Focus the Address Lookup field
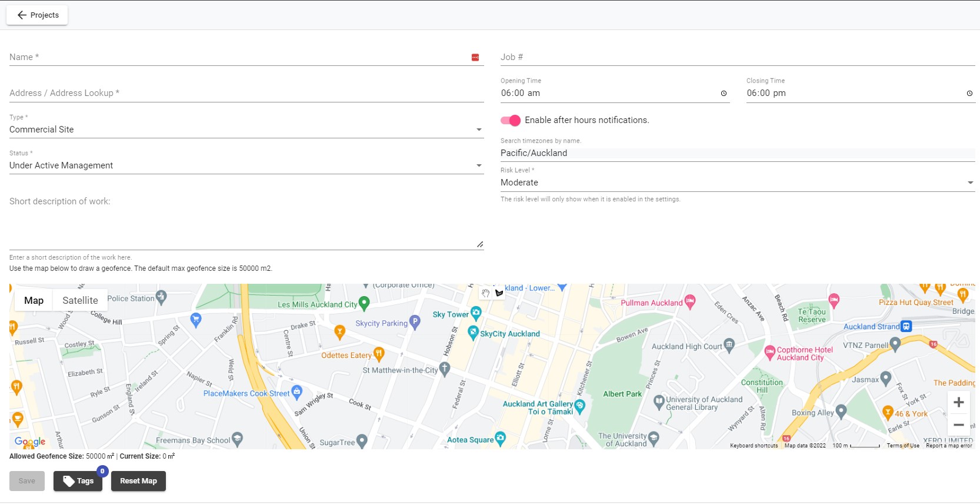The image size is (980, 504). (246, 93)
